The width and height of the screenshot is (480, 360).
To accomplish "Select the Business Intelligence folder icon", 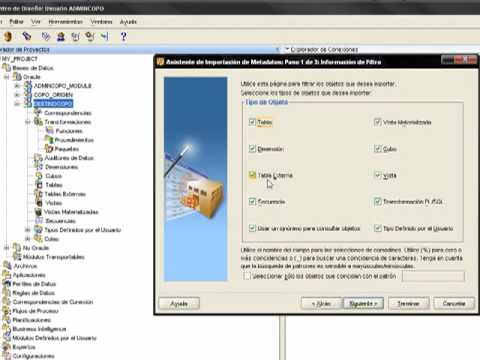I will click(x=7, y=329).
